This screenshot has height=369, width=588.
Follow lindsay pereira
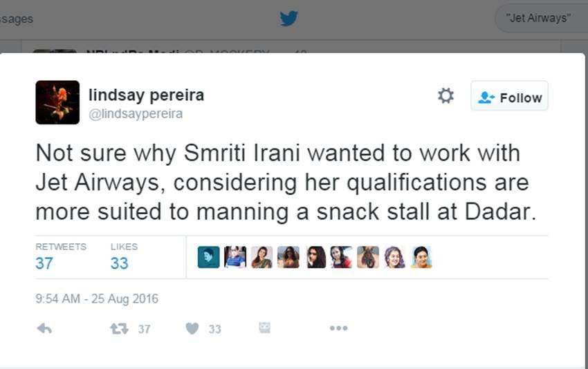point(509,97)
